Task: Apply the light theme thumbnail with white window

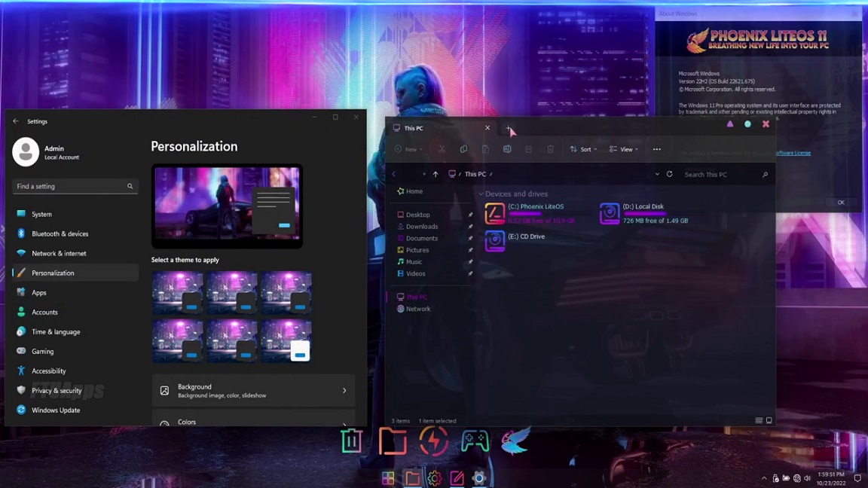Action: (286, 341)
